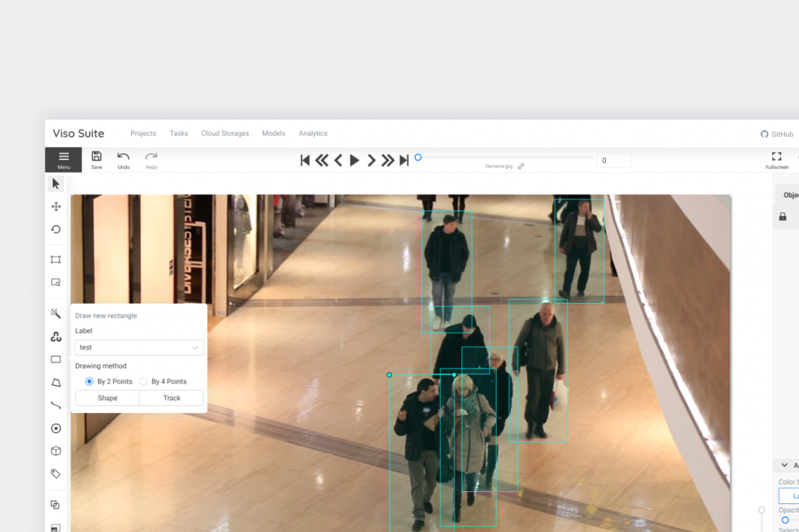Jump to the last frame
799x532 pixels.
(x=403, y=161)
